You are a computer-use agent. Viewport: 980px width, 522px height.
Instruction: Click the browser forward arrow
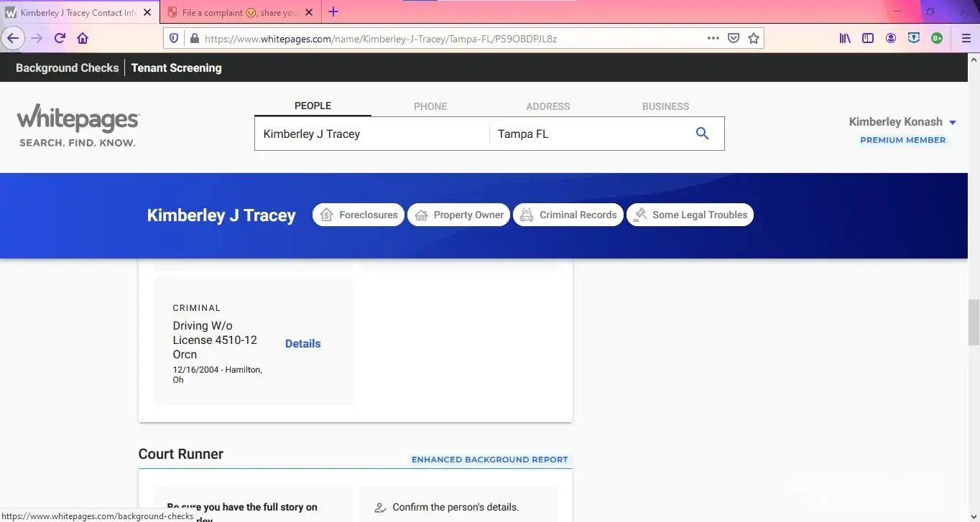(37, 38)
